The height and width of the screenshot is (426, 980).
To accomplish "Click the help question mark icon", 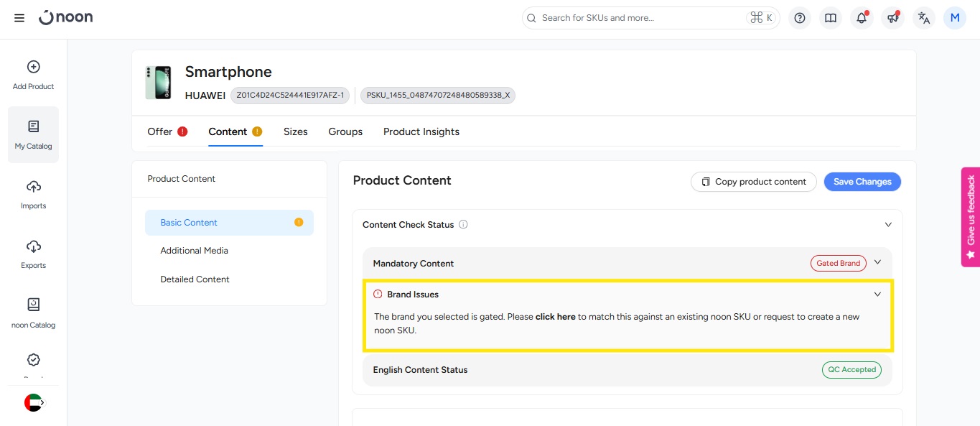I will click(x=800, y=18).
